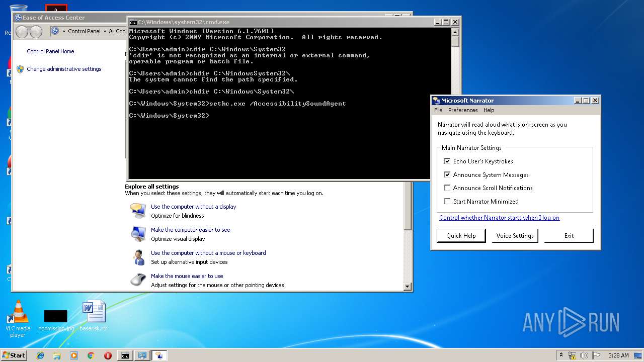Launch Windows Media Player from the taskbar
644x362 pixels.
[x=74, y=355]
